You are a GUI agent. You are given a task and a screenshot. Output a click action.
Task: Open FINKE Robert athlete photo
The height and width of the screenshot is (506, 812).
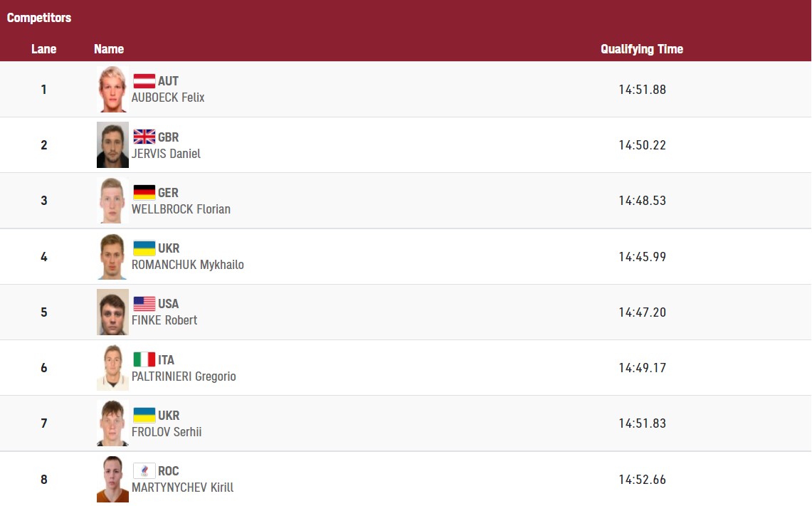click(112, 312)
